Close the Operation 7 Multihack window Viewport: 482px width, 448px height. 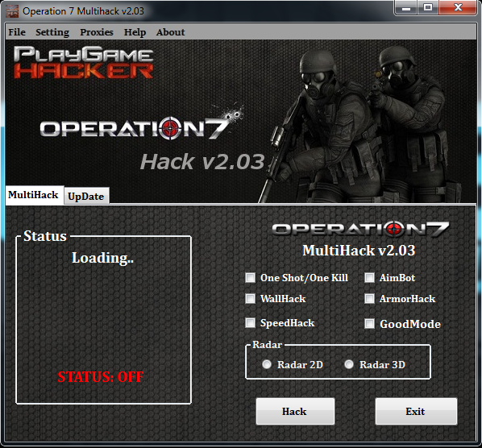tap(458, 7)
